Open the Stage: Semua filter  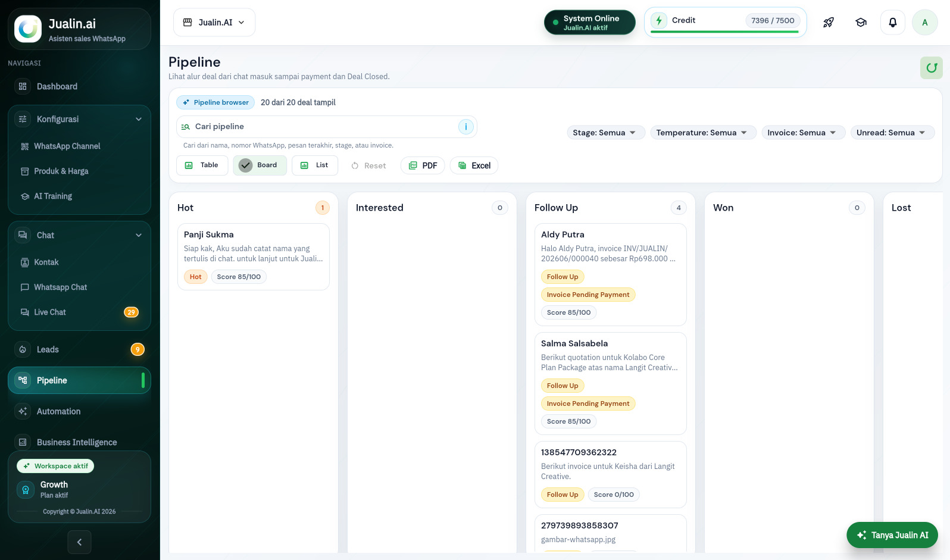(x=606, y=133)
